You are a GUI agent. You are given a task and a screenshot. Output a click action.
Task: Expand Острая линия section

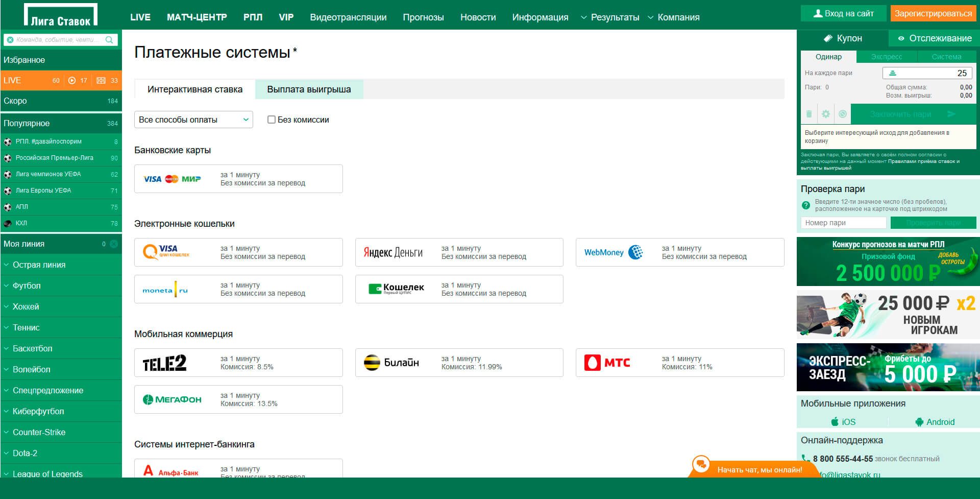pos(61,265)
